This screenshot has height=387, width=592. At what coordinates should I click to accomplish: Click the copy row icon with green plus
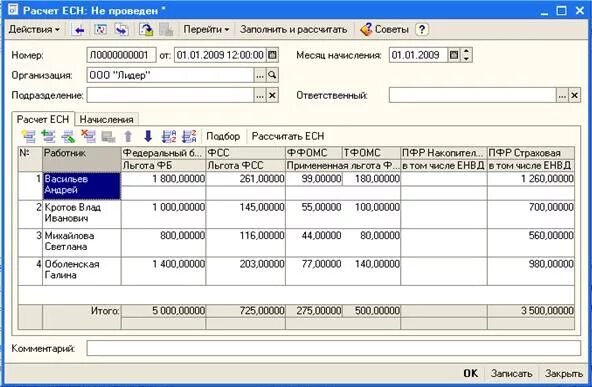48,136
